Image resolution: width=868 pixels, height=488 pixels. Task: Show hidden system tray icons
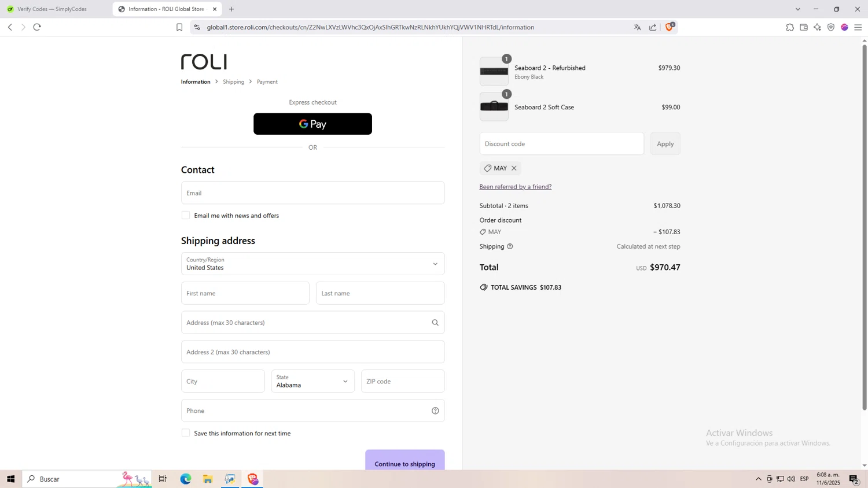tap(758, 479)
